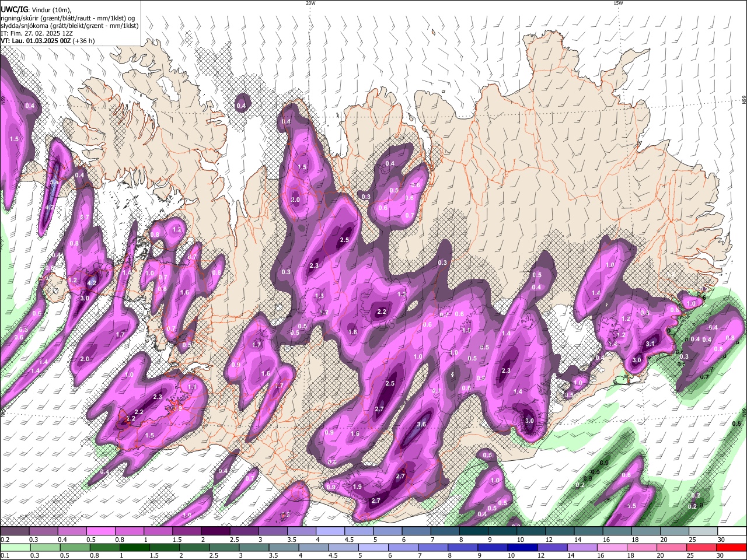Image resolution: width=747 pixels, height=560 pixels.
Task: Click the pale green first swatch of lower legend row
Action: point(15,548)
